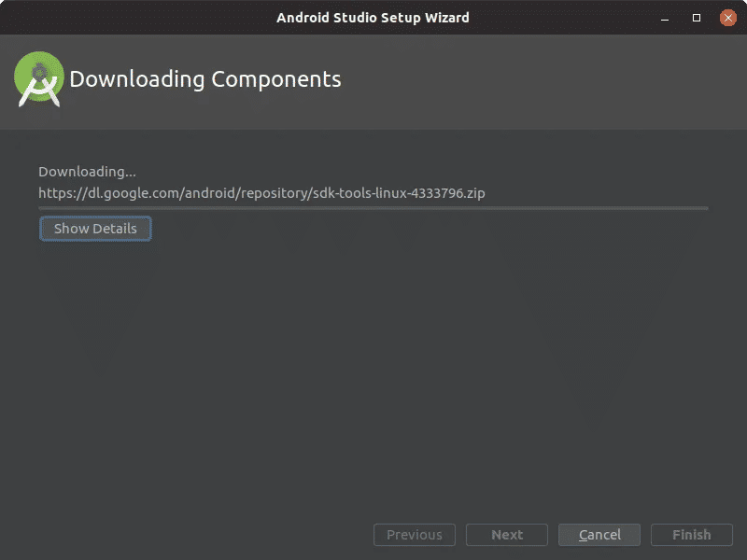Cancel the component download
This screenshot has height=560, width=747.
pos(599,535)
